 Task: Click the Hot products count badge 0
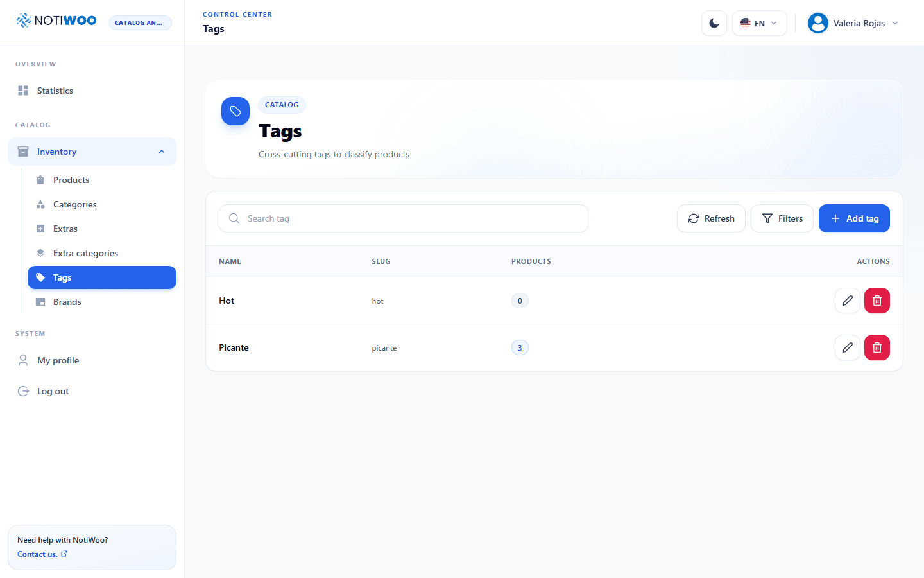pos(520,301)
